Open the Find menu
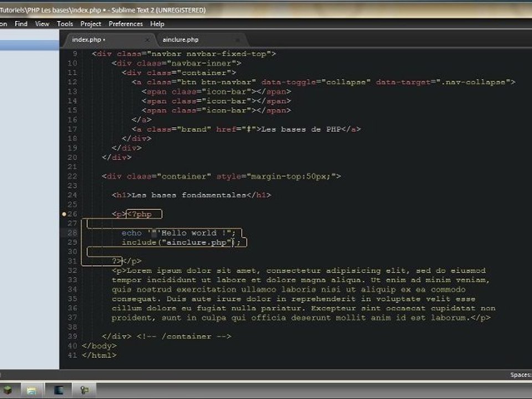 (x=21, y=24)
